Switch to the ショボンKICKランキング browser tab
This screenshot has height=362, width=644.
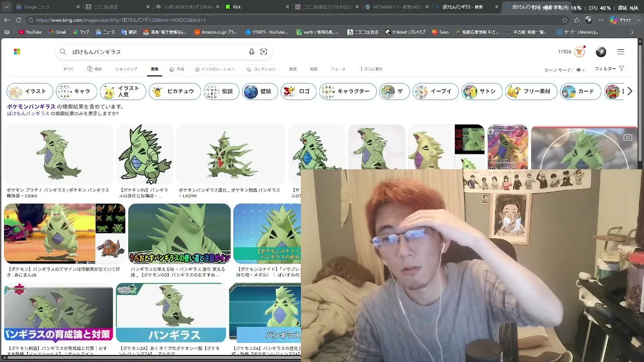click(x=187, y=7)
